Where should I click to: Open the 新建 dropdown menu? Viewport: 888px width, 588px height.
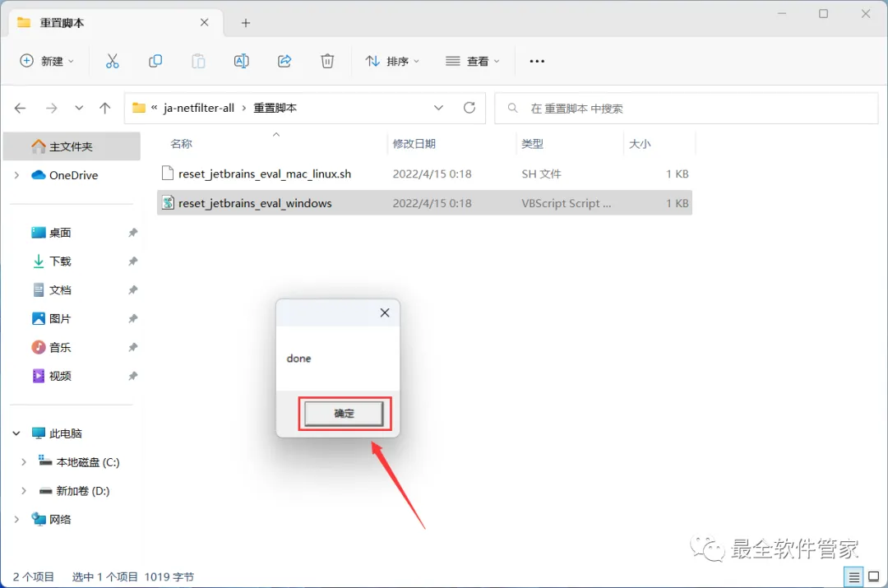click(x=46, y=61)
